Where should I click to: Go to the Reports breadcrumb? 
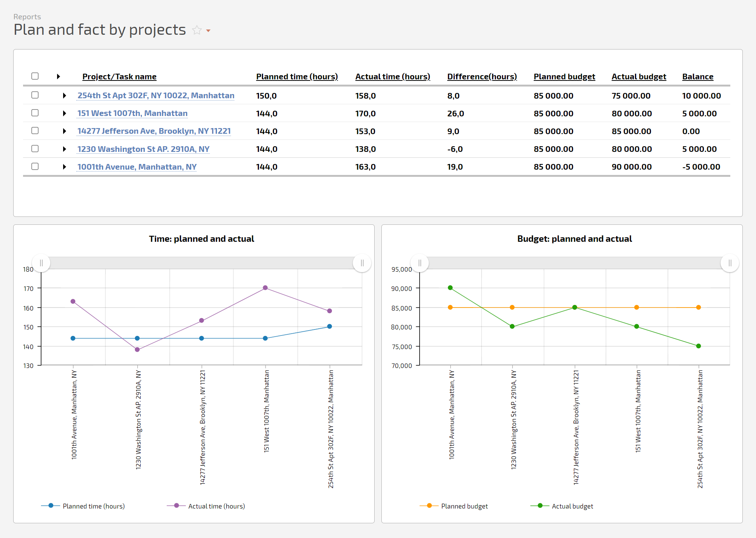click(x=27, y=17)
